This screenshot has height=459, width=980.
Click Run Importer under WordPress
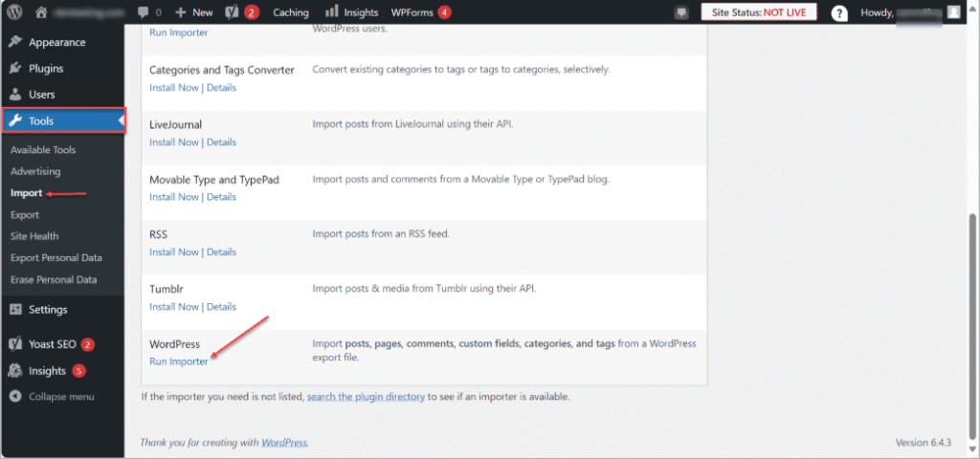pyautogui.click(x=178, y=361)
